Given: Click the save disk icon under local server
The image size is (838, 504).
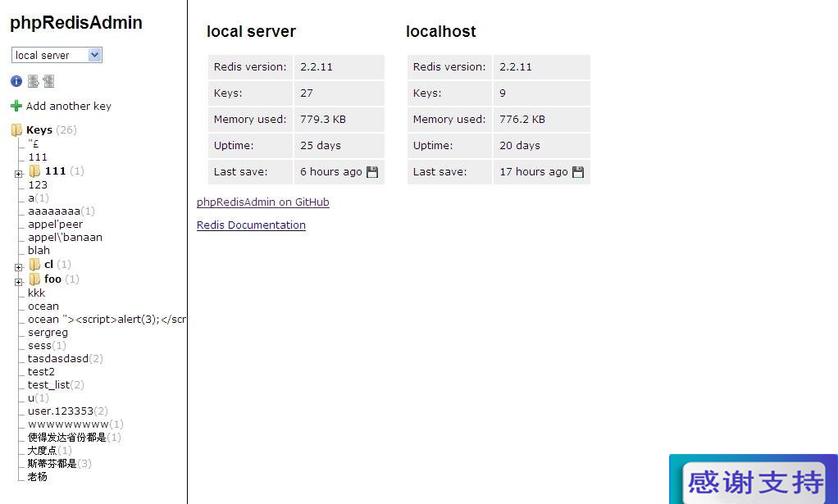Looking at the screenshot, I should [x=372, y=172].
